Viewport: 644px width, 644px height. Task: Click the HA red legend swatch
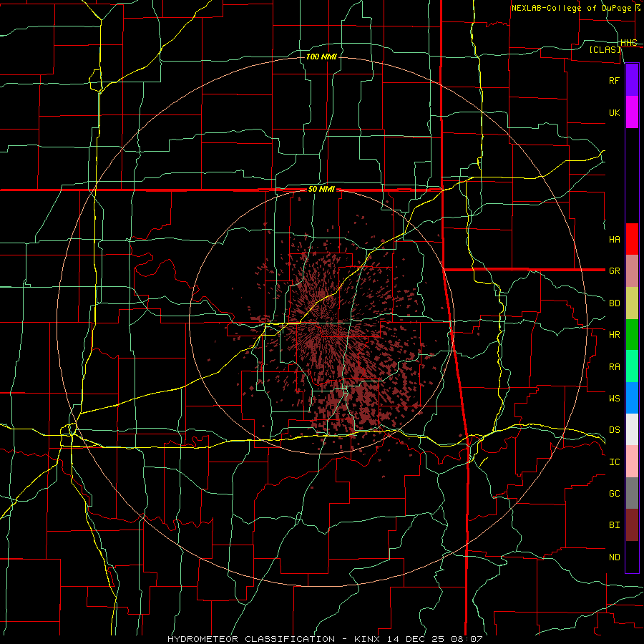pos(632,239)
